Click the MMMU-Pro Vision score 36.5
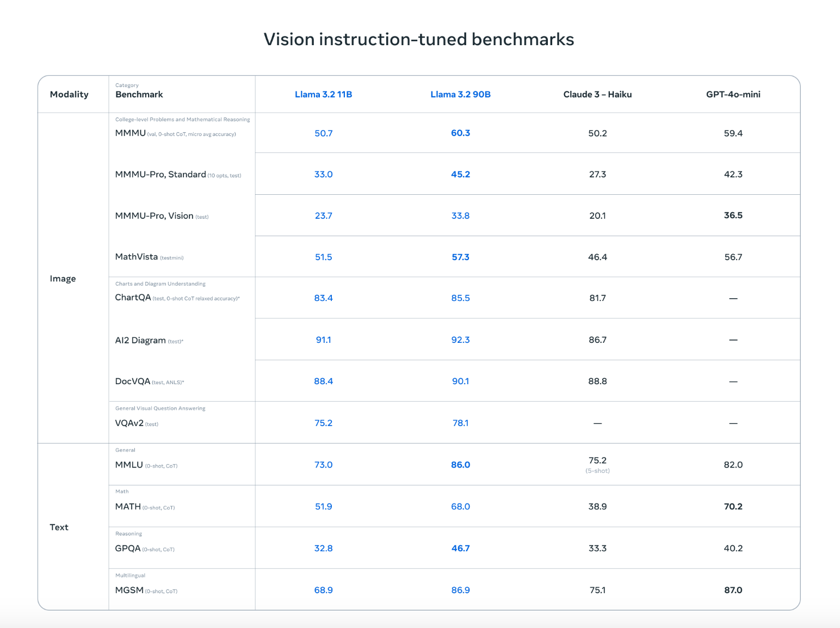The image size is (840, 628). (733, 215)
